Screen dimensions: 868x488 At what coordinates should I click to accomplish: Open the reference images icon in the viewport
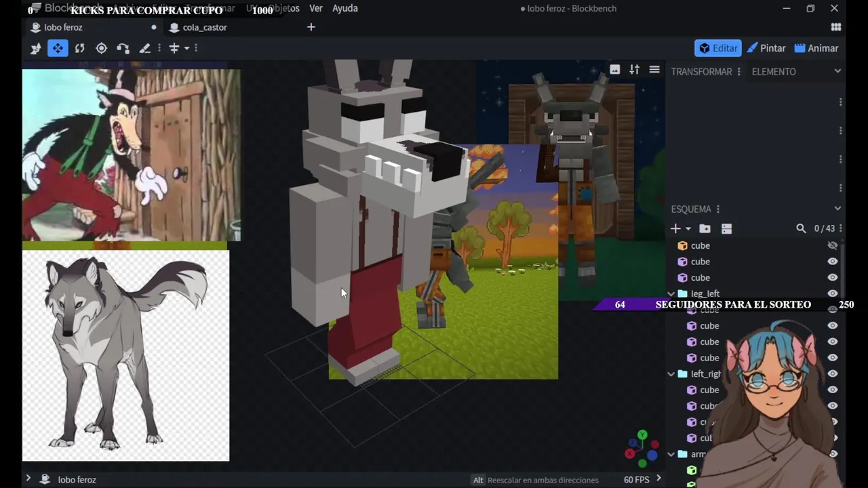615,69
